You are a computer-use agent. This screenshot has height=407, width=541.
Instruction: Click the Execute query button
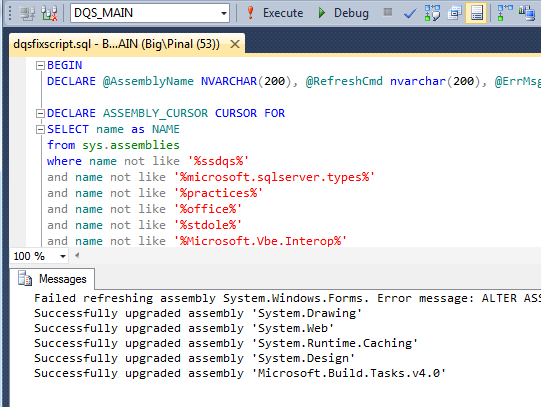(x=275, y=13)
